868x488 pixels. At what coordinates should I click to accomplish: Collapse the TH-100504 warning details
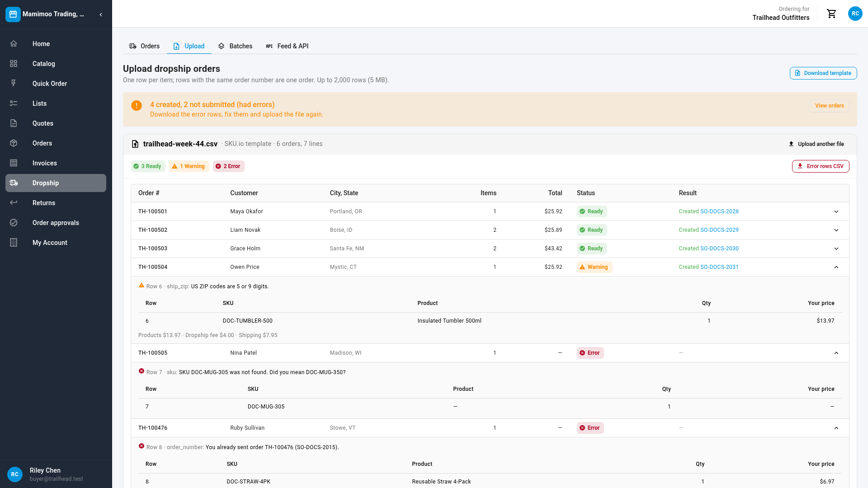pyautogui.click(x=836, y=267)
